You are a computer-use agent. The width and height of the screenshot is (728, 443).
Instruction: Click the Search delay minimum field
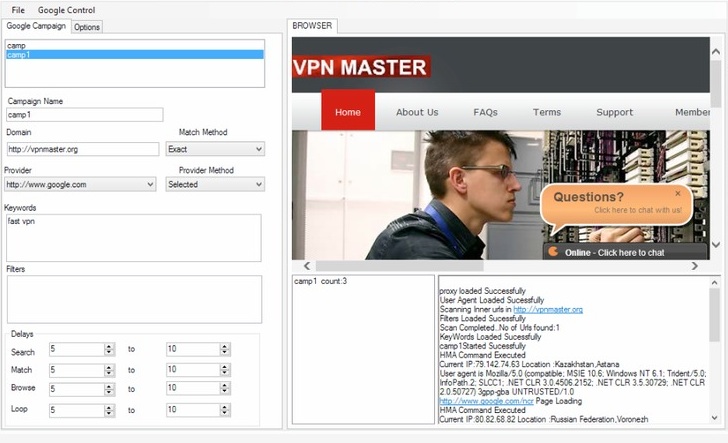[77, 349]
